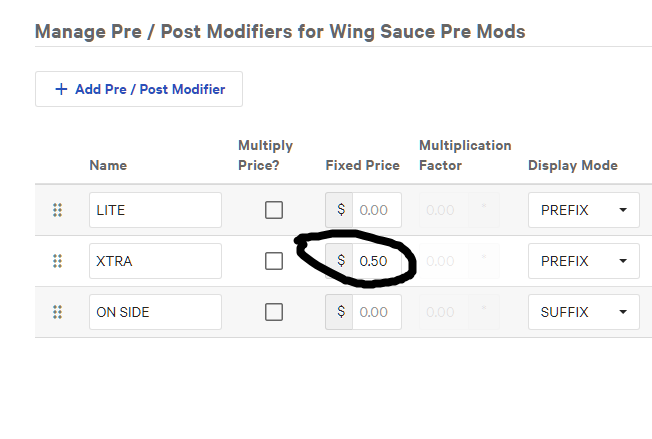This screenshot has width=652, height=439.
Task: Open the SUFFIX dropdown for ON SIDE
Action: tap(583, 312)
